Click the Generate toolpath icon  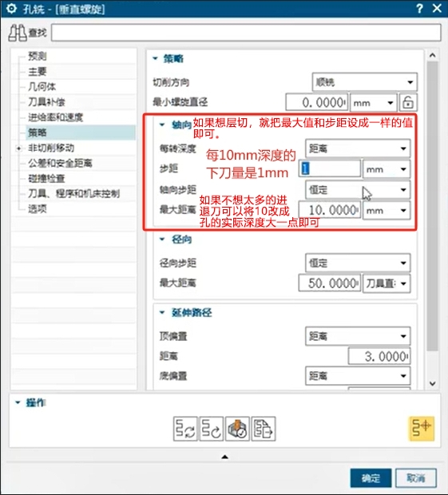pyautogui.click(x=185, y=429)
